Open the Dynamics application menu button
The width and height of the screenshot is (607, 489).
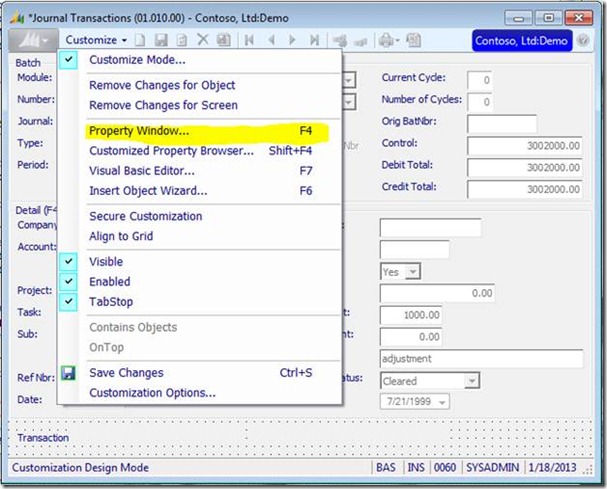click(x=33, y=40)
